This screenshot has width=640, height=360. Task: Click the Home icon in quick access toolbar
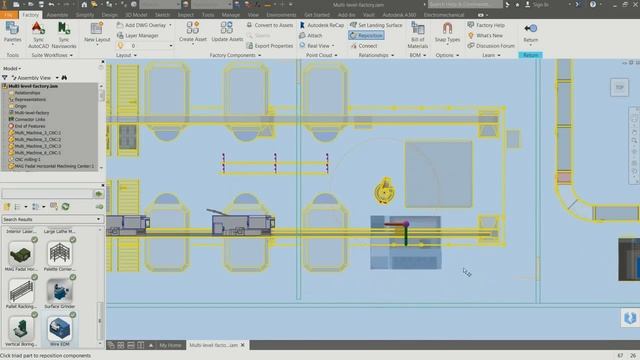tap(84, 4)
